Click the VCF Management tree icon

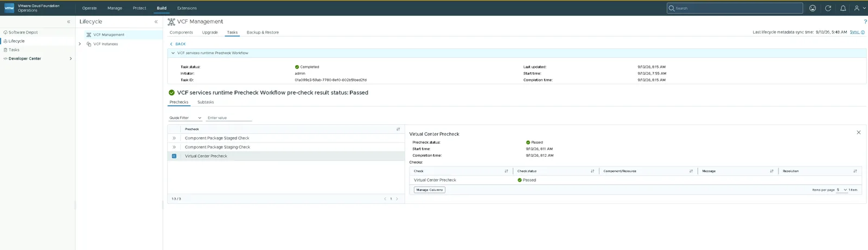89,35
